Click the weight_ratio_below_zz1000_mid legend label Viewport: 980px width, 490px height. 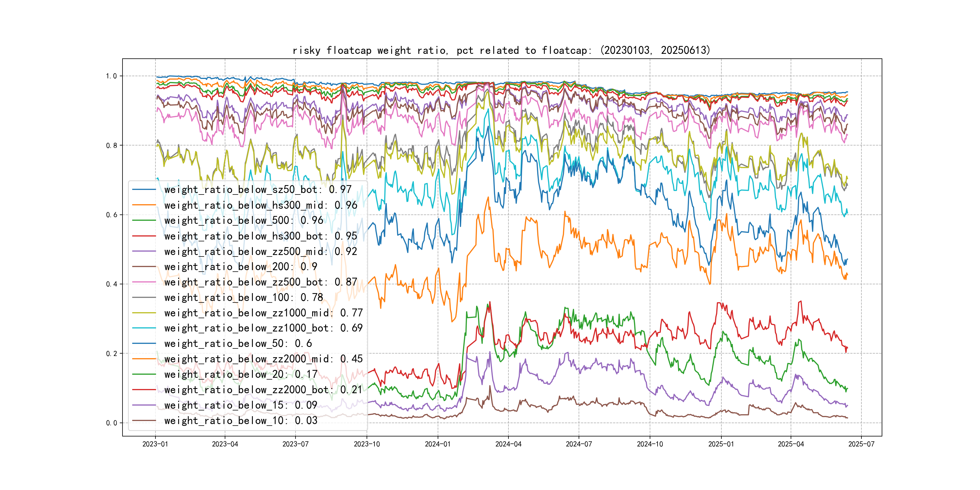point(263,313)
